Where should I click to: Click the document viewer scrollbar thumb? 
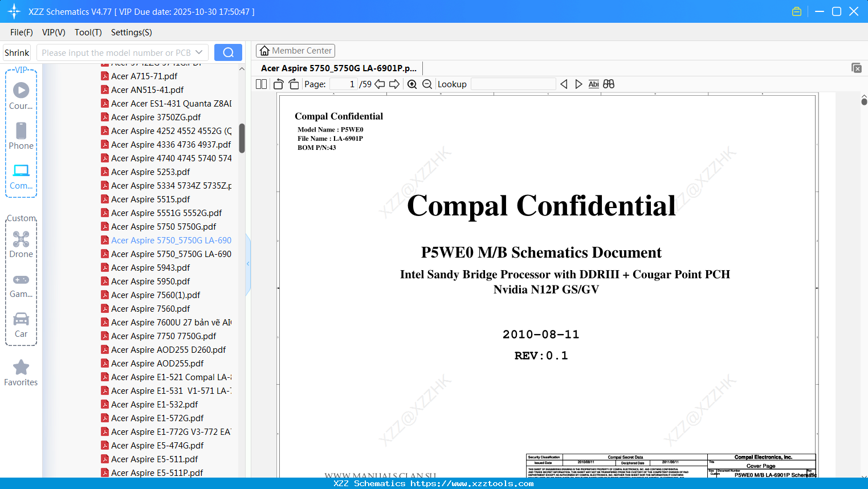pyautogui.click(x=864, y=101)
